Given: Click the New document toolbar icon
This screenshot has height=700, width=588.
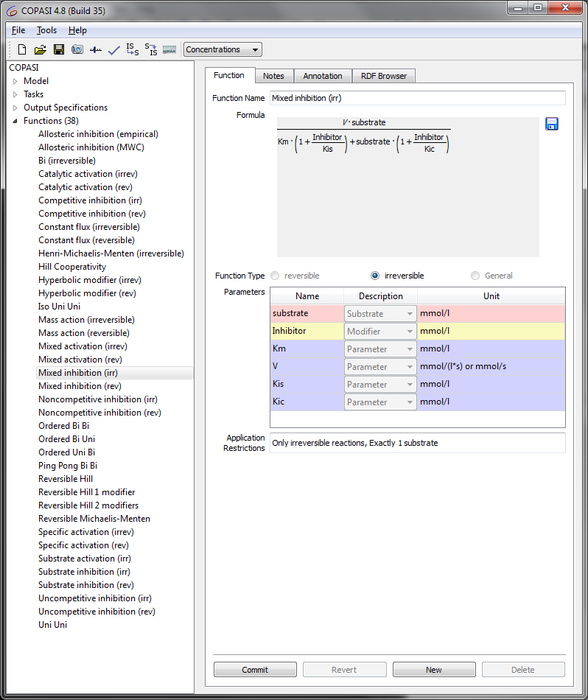Looking at the screenshot, I should pos(22,50).
